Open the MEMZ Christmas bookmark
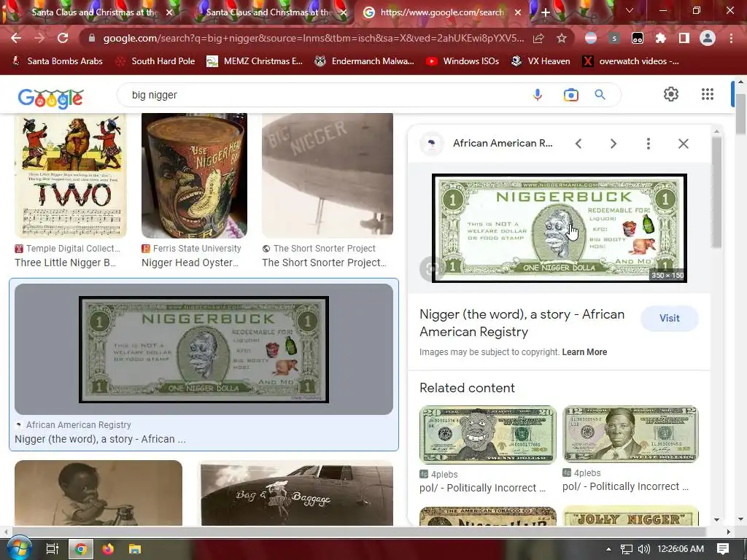Viewport: 747px width, 560px height. coord(255,61)
